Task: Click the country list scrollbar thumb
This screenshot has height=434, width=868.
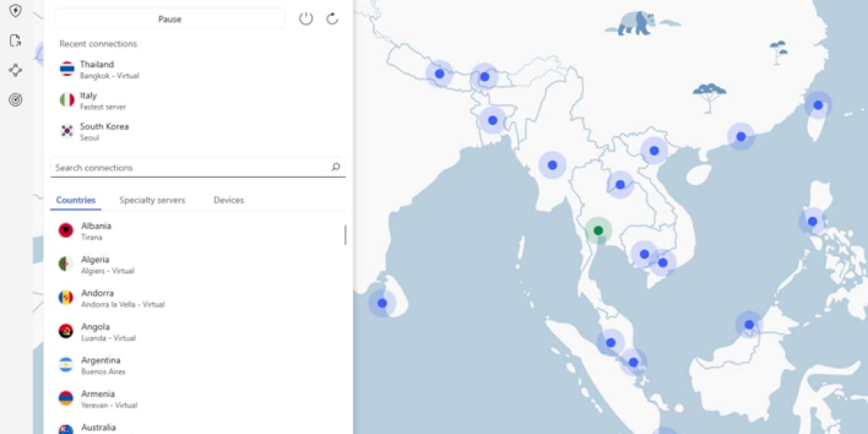Action: point(345,235)
